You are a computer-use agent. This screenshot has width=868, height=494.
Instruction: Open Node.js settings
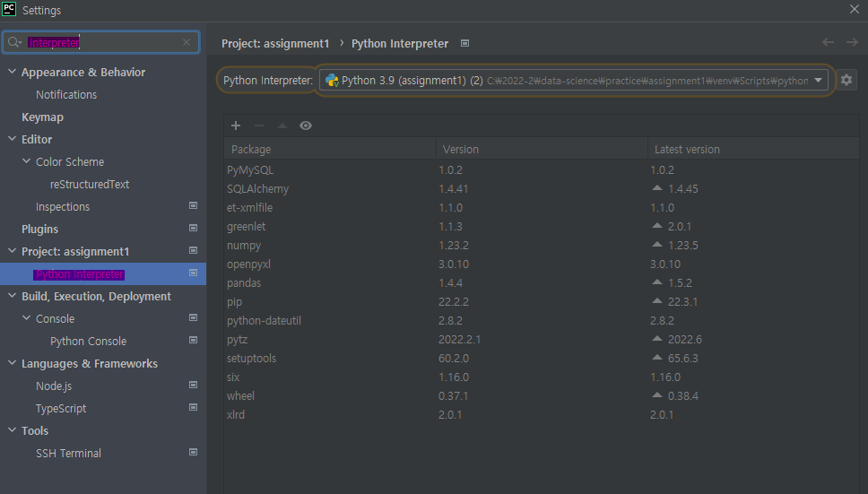(x=54, y=386)
